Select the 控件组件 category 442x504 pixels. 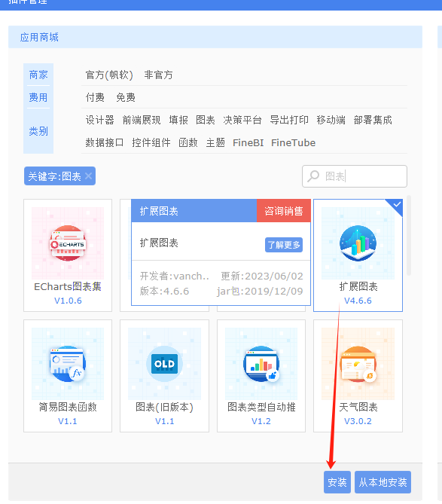pyautogui.click(x=151, y=142)
